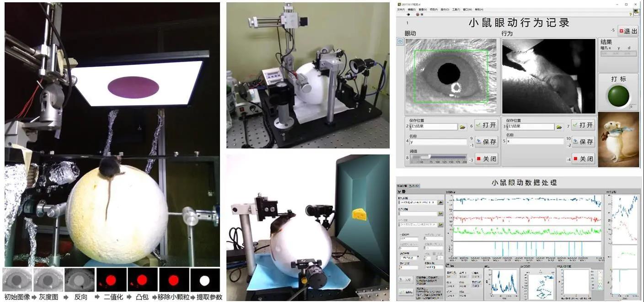Screen dimensions: 644x302
Task: Click the Run arrow in LabVIEW toolbar
Action: pyautogui.click(x=408, y=14)
